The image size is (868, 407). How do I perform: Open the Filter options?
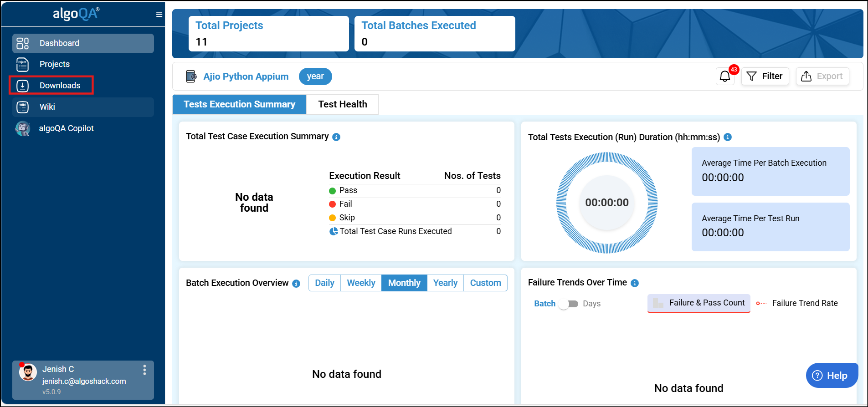pyautogui.click(x=765, y=76)
